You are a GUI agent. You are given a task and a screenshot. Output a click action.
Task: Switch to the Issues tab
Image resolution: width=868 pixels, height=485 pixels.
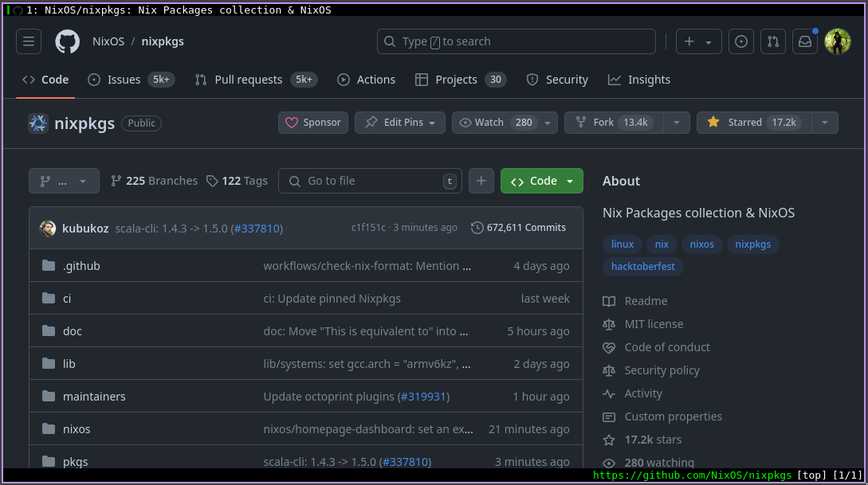[124, 80]
